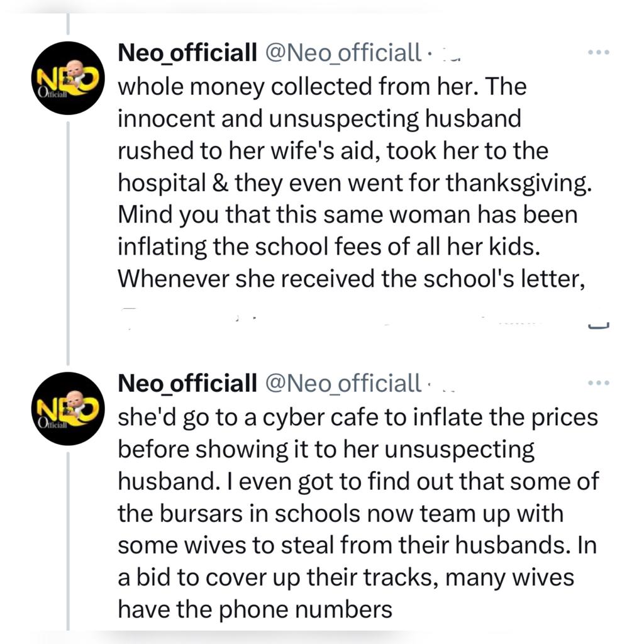Click the line 'innocent and unsuspecting husband'
This screenshot has height=644, width=644.
pos(319,119)
